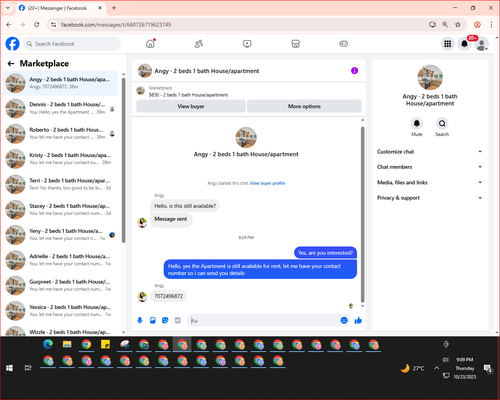Click Angy's avatar beside phone number
500x400 pixels.
[x=142, y=296]
